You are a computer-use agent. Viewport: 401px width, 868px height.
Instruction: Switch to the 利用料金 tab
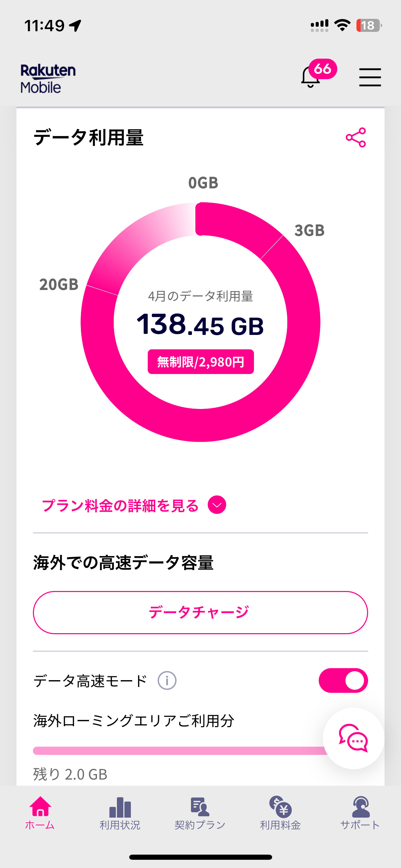tap(280, 813)
